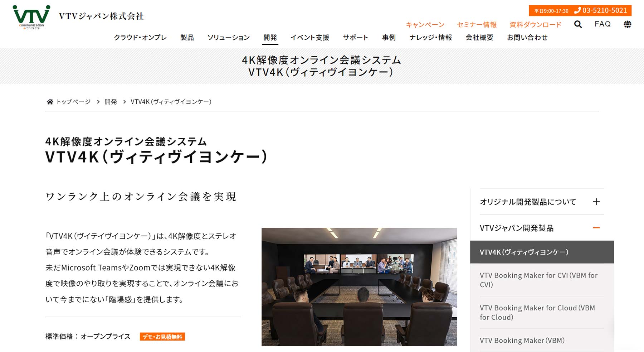Open the globe language selector icon
This screenshot has width=644, height=352.
[x=627, y=24]
